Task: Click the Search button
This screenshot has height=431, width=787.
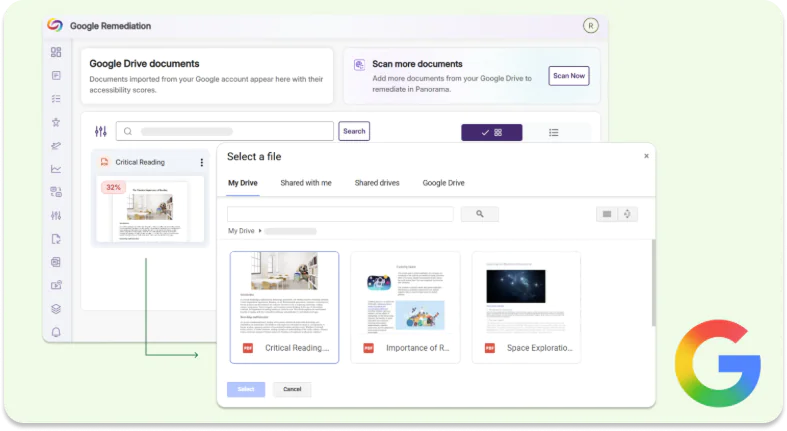Action: point(354,131)
